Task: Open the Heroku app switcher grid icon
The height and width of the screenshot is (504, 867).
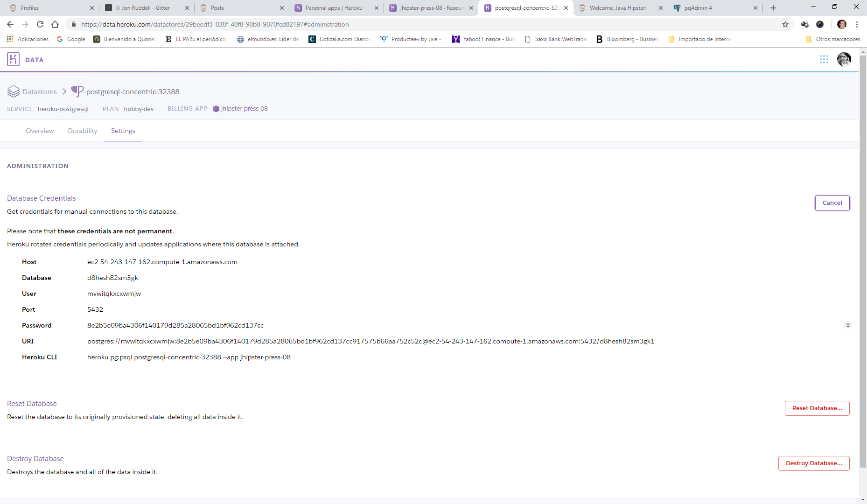Action: pyautogui.click(x=824, y=59)
